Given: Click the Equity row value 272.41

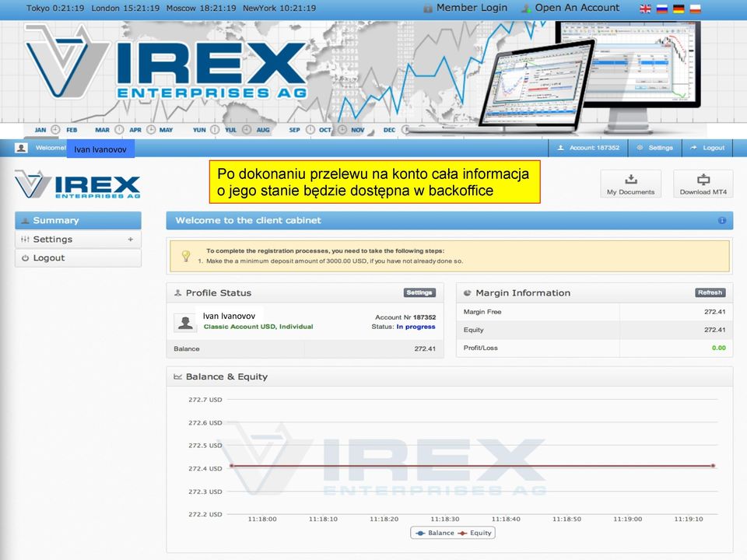Looking at the screenshot, I should click(x=714, y=330).
